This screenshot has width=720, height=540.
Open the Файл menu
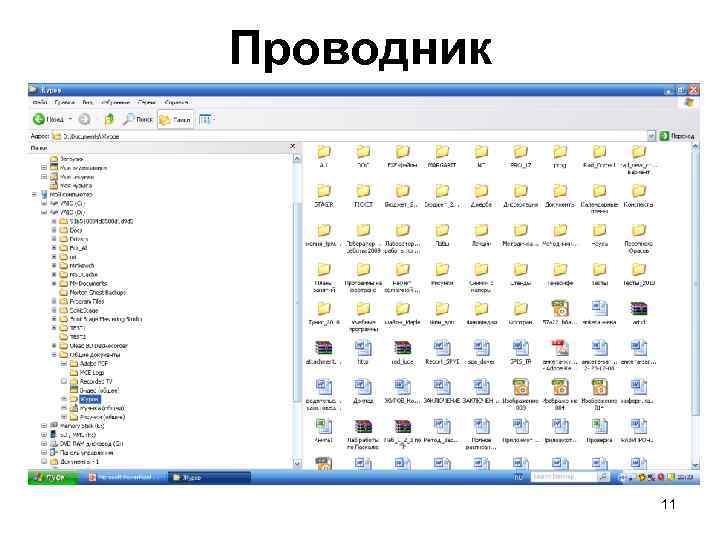pyautogui.click(x=40, y=102)
